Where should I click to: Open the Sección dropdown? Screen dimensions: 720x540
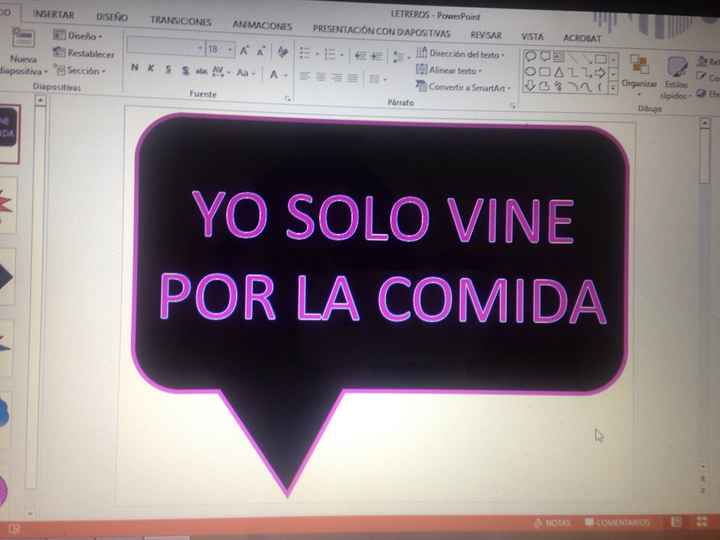[80, 71]
